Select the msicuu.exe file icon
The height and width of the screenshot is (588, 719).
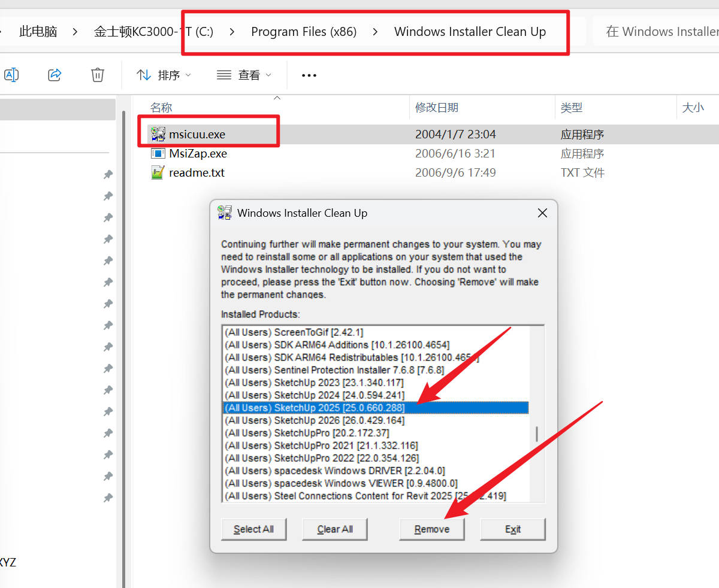[158, 134]
